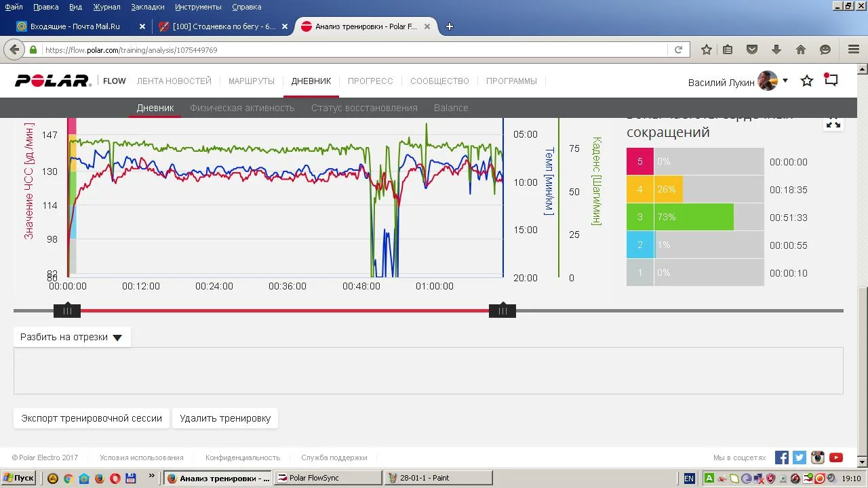Close the Входящие - Почта Mail.Ru tab
Image resolution: width=868 pixels, height=488 pixels.
click(x=142, y=26)
